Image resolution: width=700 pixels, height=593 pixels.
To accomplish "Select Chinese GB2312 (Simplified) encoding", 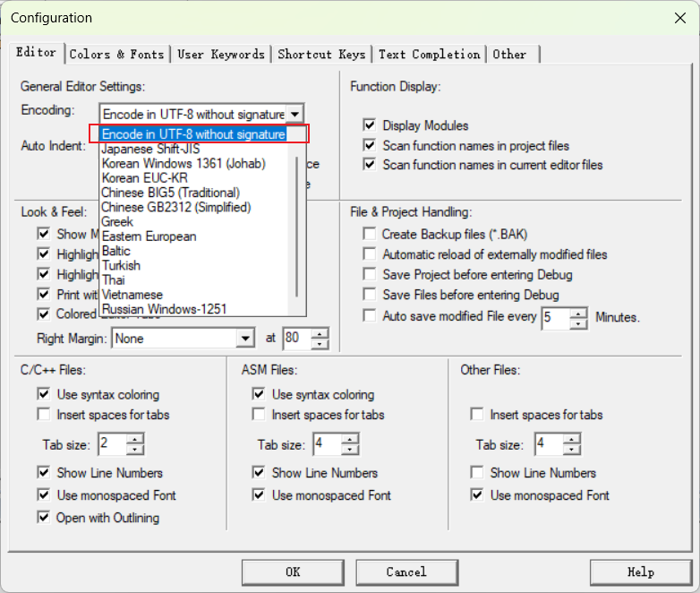I will [176, 207].
